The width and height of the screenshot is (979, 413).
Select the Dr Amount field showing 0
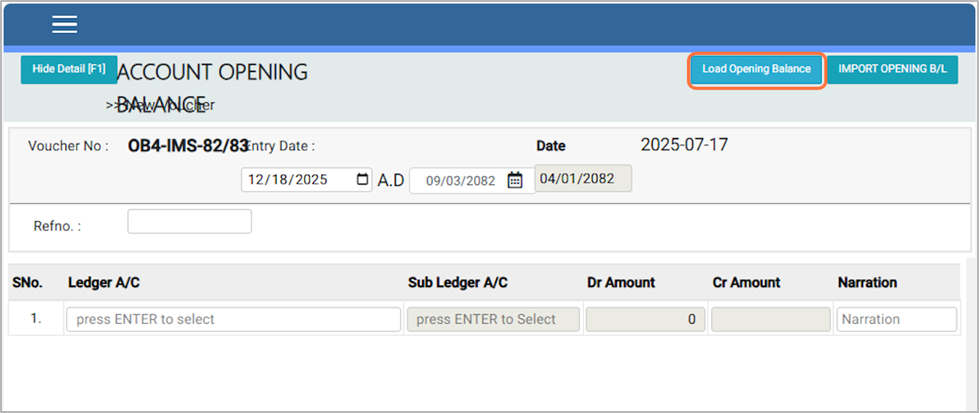point(645,320)
